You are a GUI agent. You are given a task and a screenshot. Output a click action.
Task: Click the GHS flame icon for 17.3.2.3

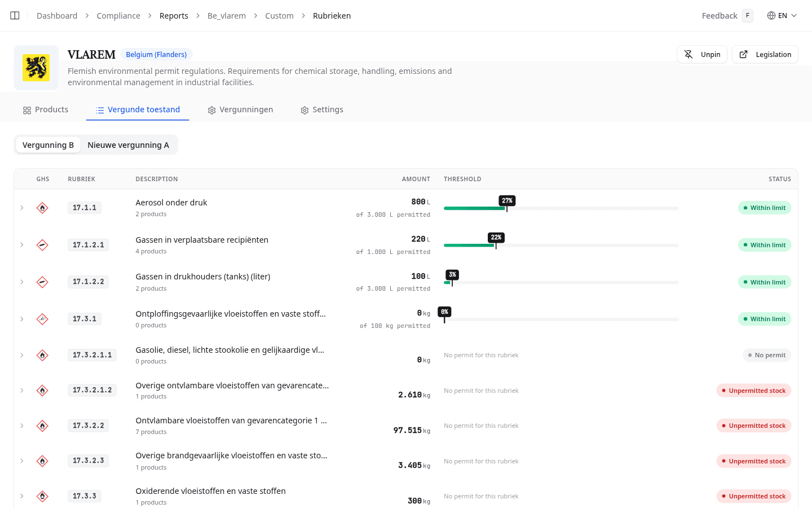(x=42, y=461)
